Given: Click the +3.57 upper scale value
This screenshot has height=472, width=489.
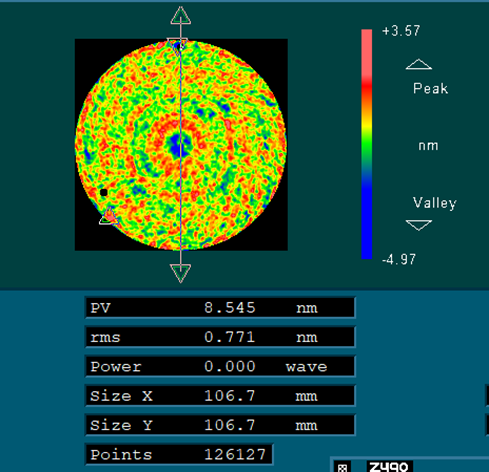Looking at the screenshot, I should point(401,31).
